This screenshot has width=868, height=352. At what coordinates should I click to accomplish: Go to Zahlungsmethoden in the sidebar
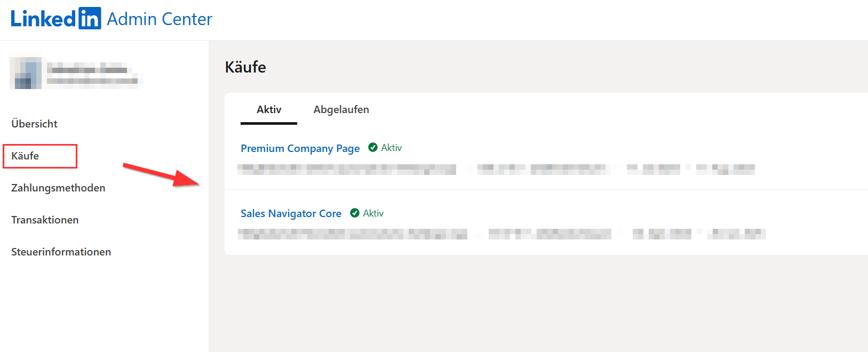point(58,188)
